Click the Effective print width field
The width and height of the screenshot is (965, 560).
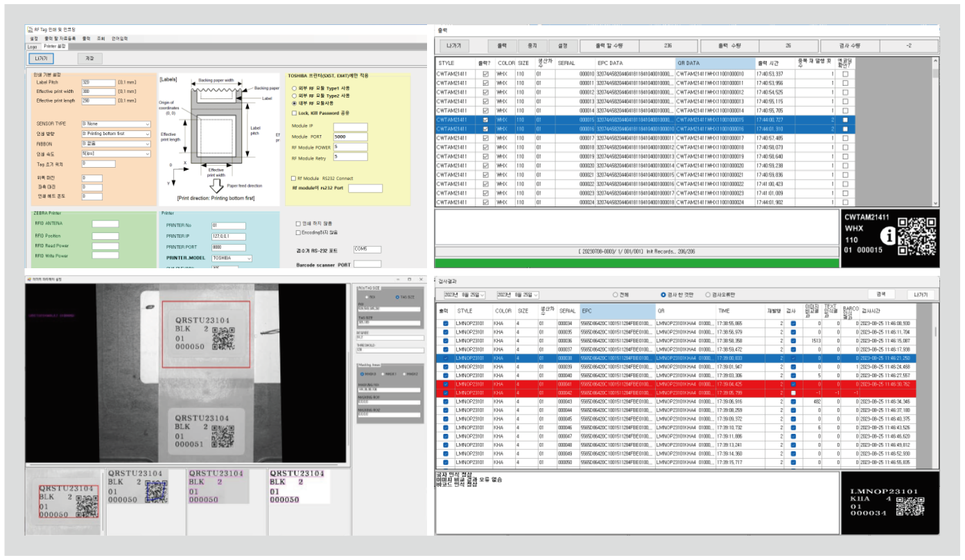click(x=98, y=91)
